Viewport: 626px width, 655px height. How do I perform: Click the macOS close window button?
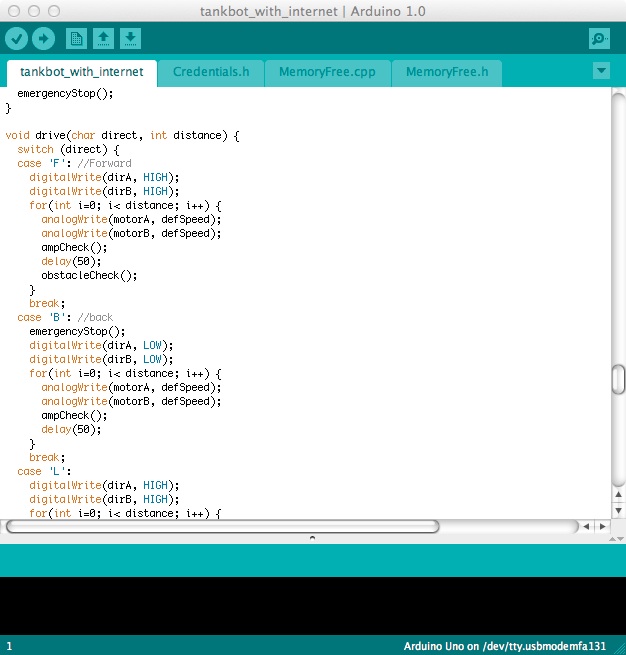[x=14, y=11]
